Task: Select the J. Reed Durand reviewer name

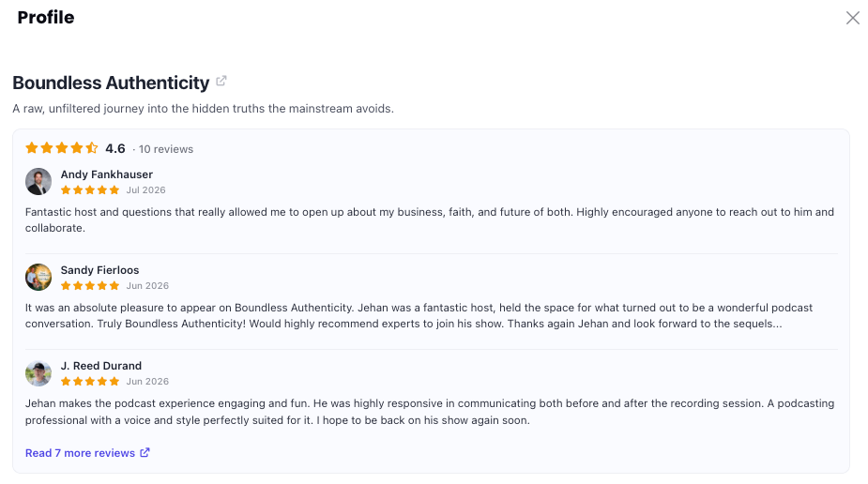Action: pos(100,366)
